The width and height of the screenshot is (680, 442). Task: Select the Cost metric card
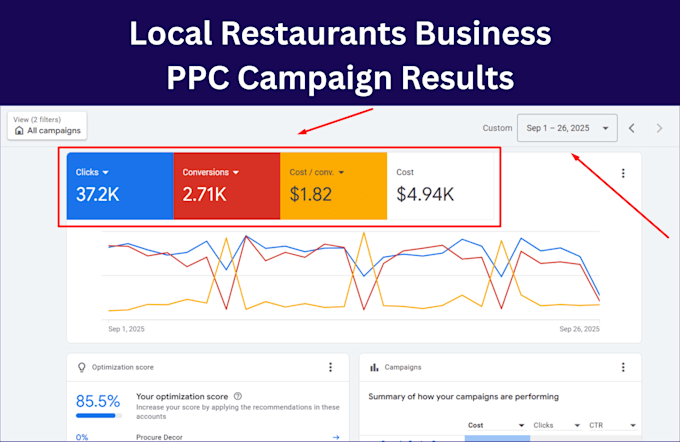point(440,186)
